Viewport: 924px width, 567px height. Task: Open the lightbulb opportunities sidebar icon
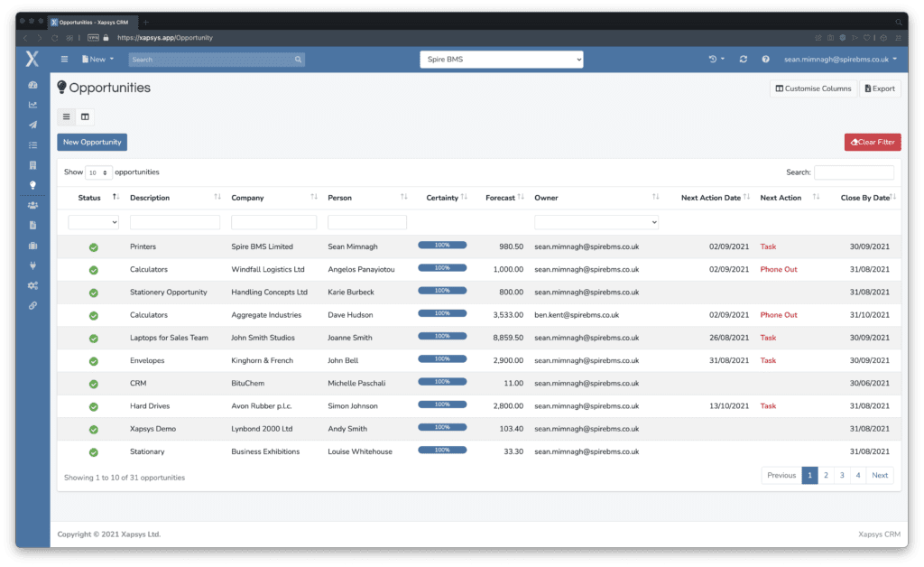[33, 185]
